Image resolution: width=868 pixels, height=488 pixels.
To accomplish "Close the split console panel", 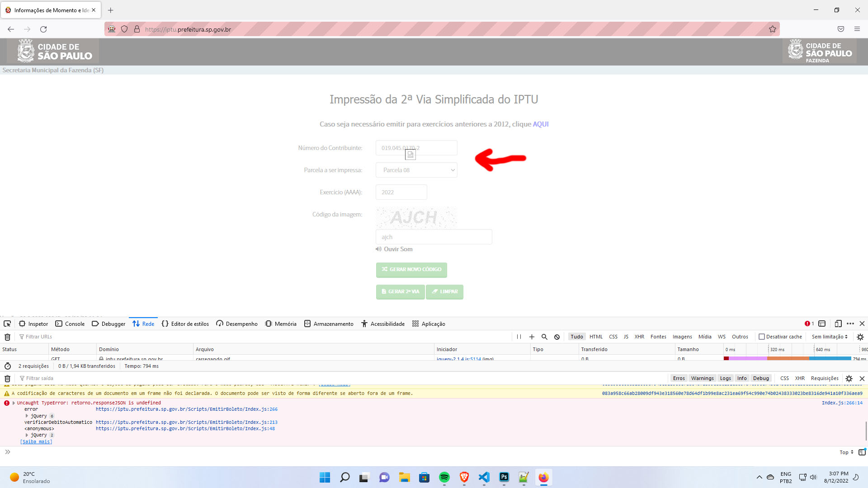I will (x=862, y=378).
